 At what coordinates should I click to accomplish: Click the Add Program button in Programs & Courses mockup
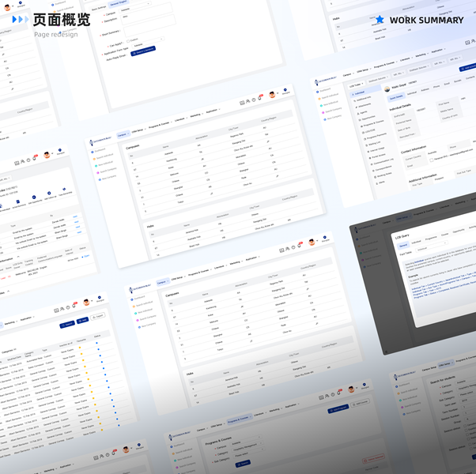338,410
